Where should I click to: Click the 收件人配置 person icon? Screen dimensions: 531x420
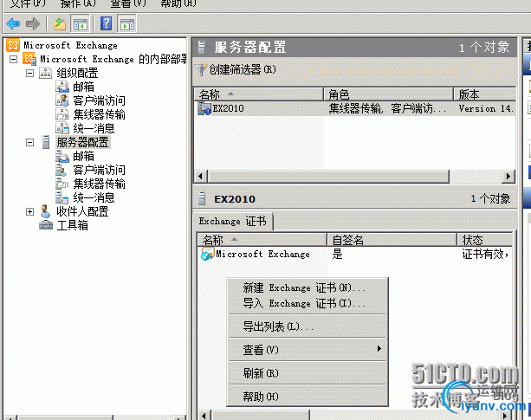point(45,211)
